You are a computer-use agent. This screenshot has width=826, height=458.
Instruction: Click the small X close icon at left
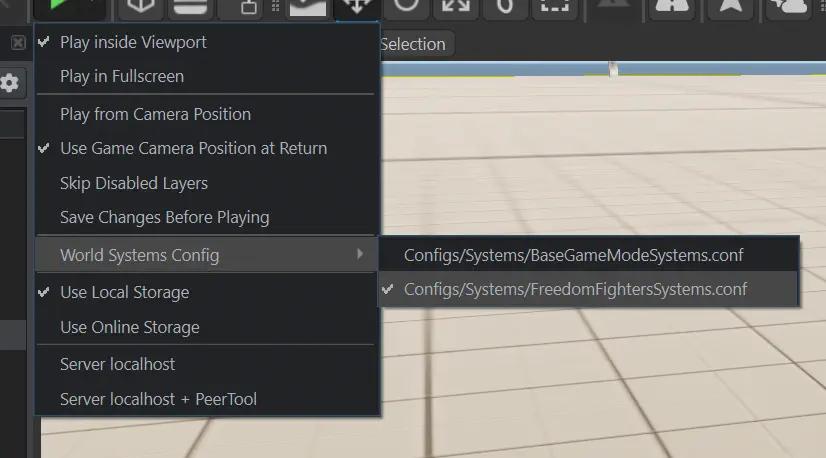tap(18, 42)
